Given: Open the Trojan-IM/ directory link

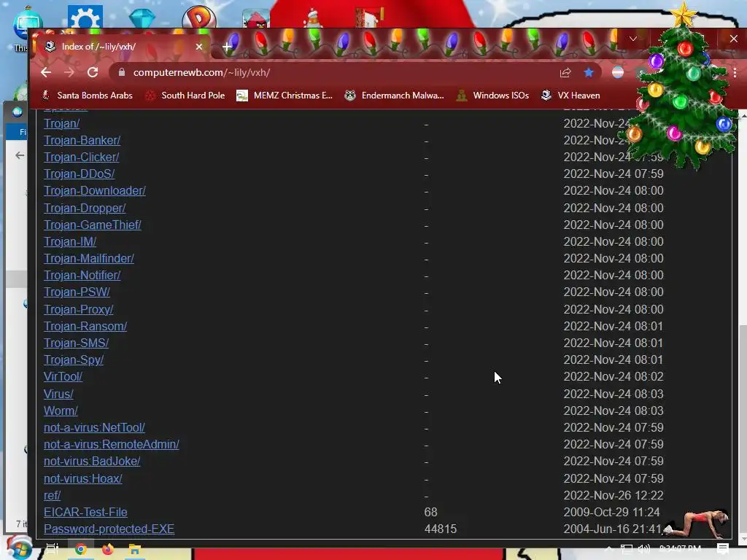Looking at the screenshot, I should tap(70, 241).
